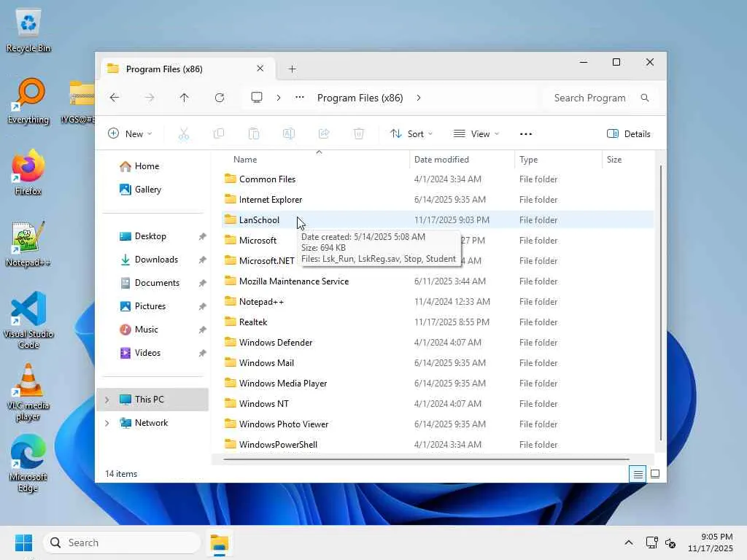Open the See more toolbar options
Image resolution: width=747 pixels, height=560 pixels.
525,134
